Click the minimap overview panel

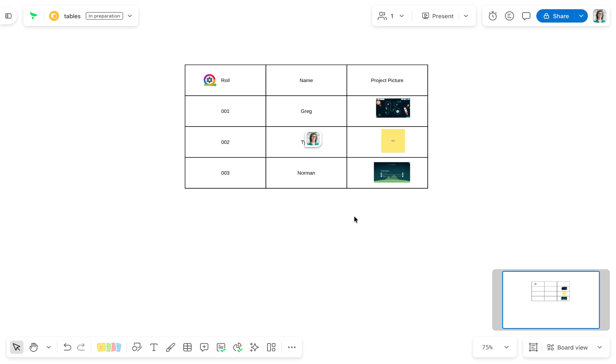[551, 300]
